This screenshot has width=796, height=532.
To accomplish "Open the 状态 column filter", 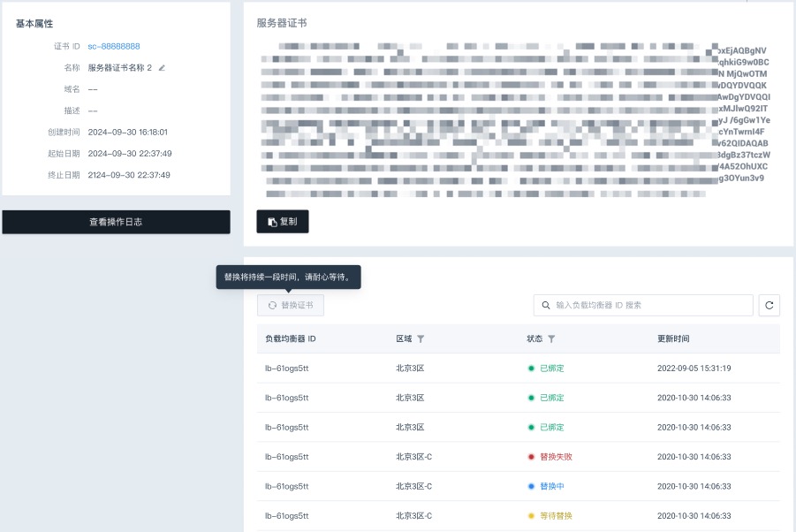I will coord(551,338).
